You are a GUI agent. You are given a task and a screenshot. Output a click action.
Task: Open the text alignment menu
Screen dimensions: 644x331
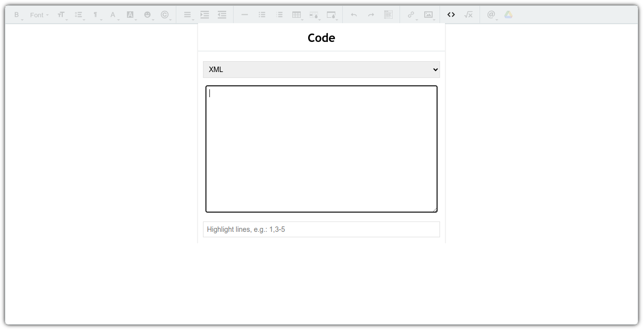188,15
